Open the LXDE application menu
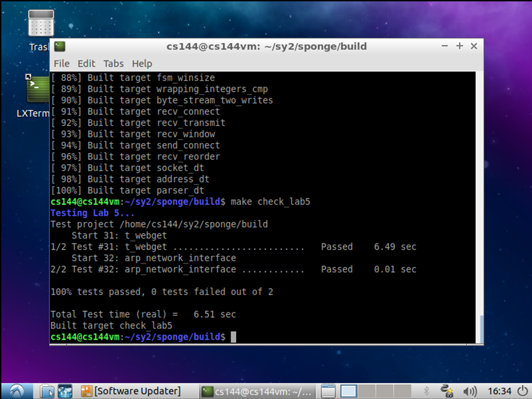532x399 pixels. (15, 391)
